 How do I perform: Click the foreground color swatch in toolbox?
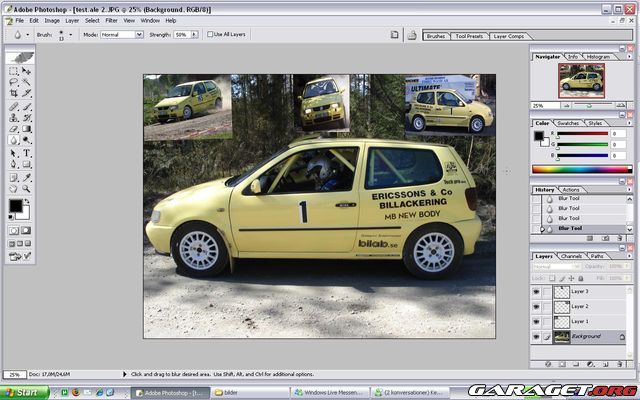[16, 206]
